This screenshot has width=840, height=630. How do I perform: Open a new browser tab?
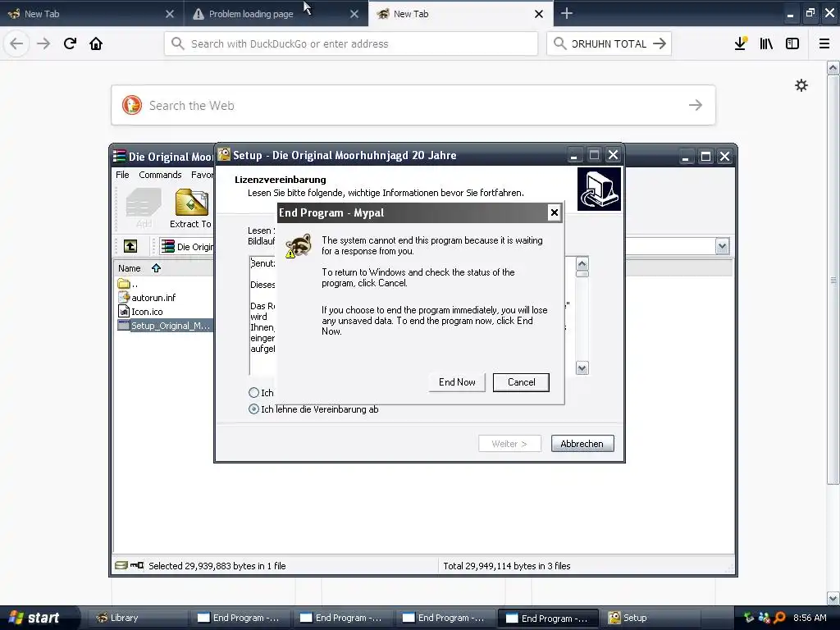[x=566, y=13]
